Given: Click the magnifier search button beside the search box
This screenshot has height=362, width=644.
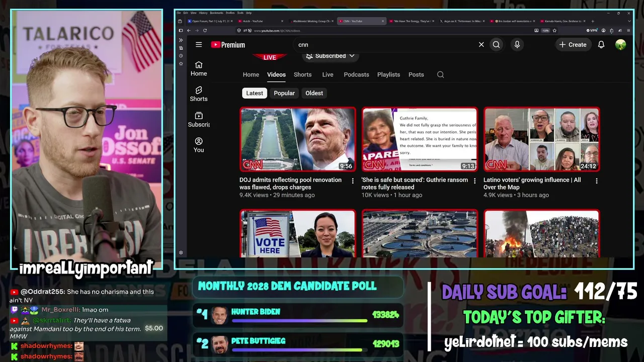Looking at the screenshot, I should (x=496, y=45).
